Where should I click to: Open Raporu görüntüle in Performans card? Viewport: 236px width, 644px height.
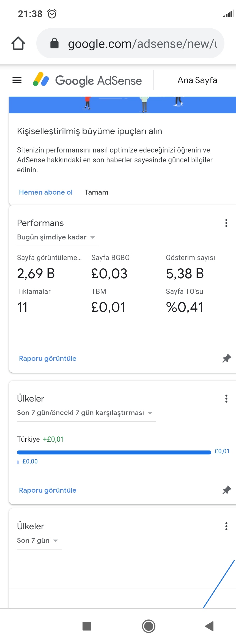(x=48, y=358)
